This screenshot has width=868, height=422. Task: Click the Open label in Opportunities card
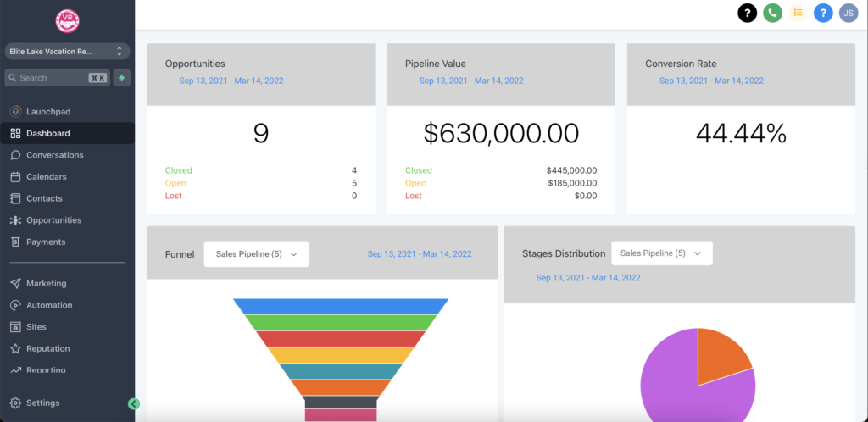pyautogui.click(x=175, y=183)
